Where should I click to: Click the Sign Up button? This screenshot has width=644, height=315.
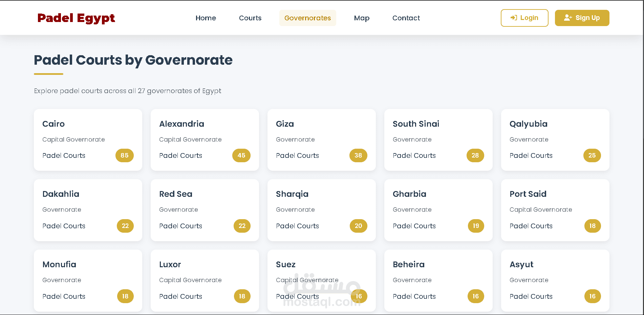click(x=582, y=18)
